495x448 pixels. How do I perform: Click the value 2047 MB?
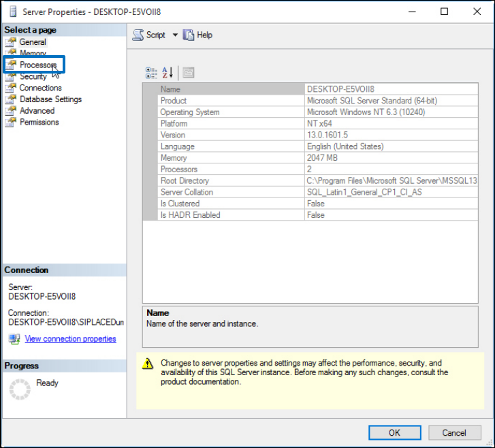tap(322, 158)
